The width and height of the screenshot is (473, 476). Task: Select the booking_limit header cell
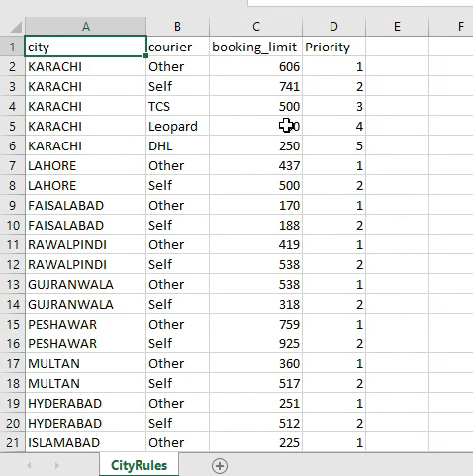tap(255, 47)
